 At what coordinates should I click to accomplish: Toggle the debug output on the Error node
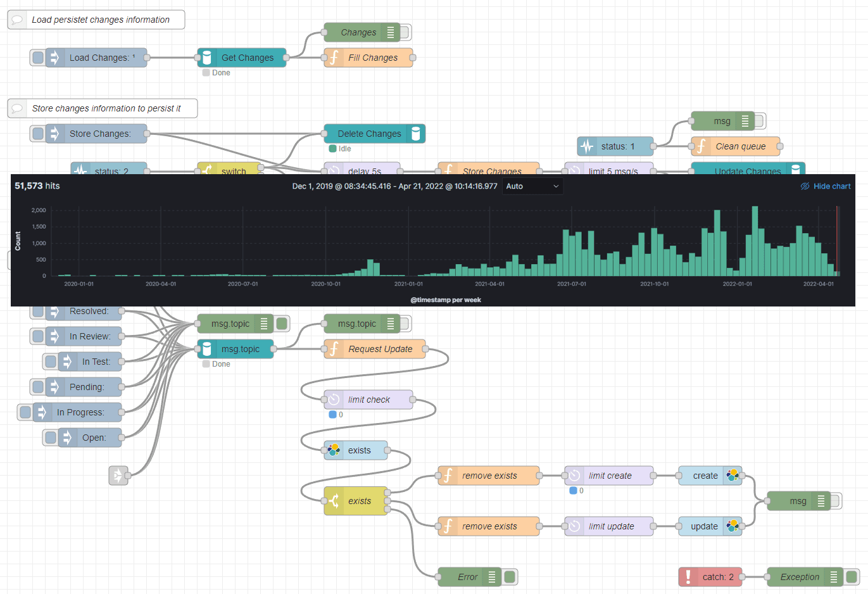point(510,577)
